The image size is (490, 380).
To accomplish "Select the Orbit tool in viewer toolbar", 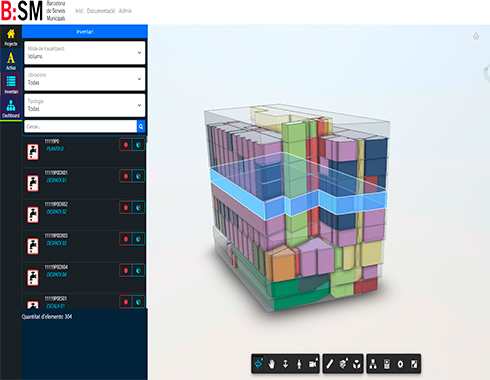I will click(258, 364).
